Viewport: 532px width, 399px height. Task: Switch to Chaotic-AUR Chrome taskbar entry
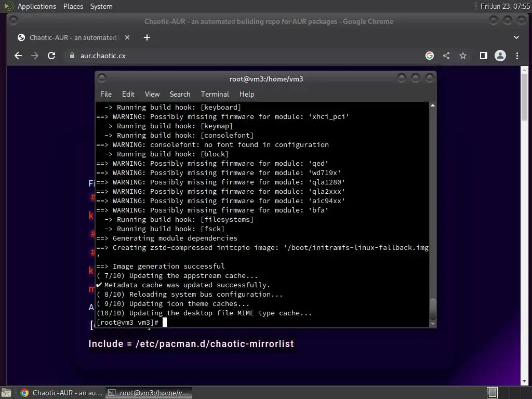coord(61,393)
